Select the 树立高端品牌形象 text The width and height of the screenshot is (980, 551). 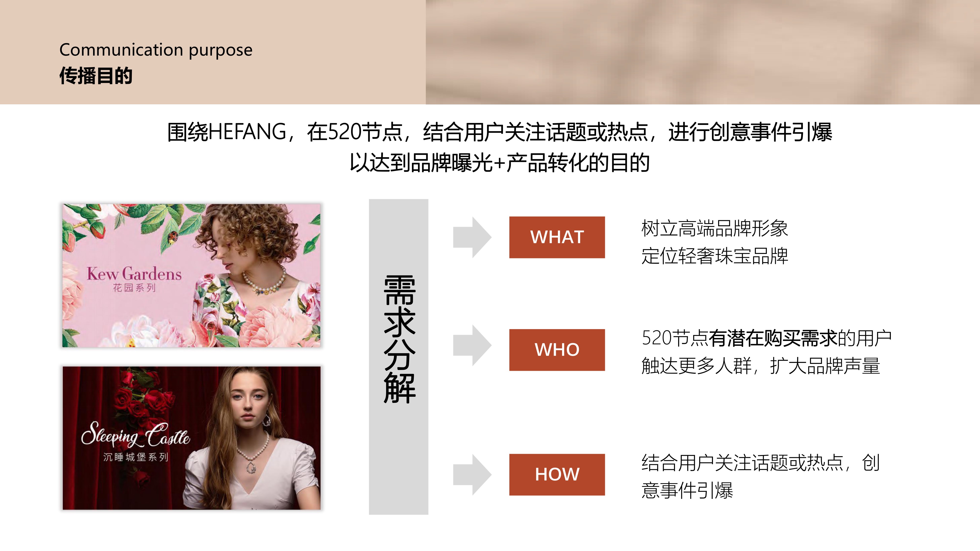[714, 228]
